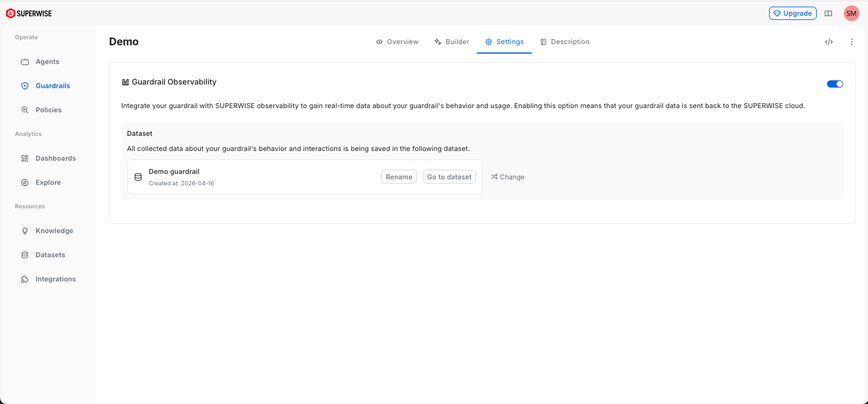The height and width of the screenshot is (404, 868).
Task: Select the Settings tab
Action: pyautogui.click(x=504, y=42)
